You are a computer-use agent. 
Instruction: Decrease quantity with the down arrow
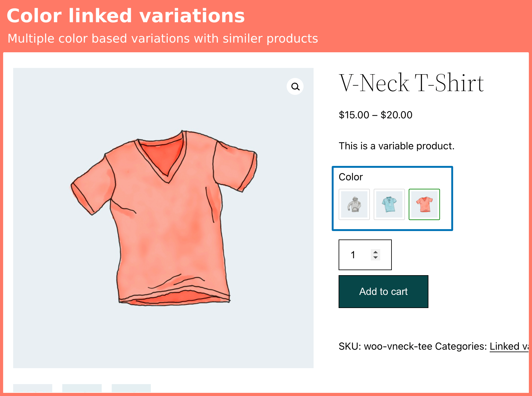(x=376, y=258)
